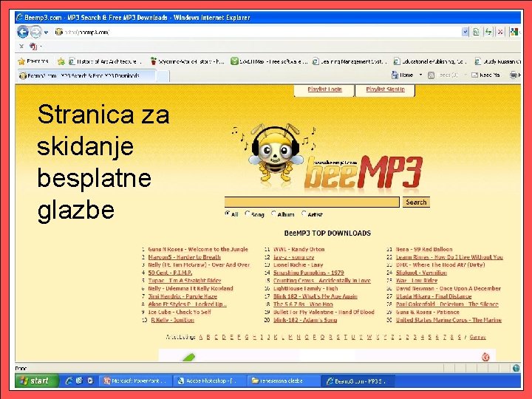This screenshot has height=399, width=532.
Task: Open Nena - 99 Red Balloon link
Action: [x=424, y=249]
